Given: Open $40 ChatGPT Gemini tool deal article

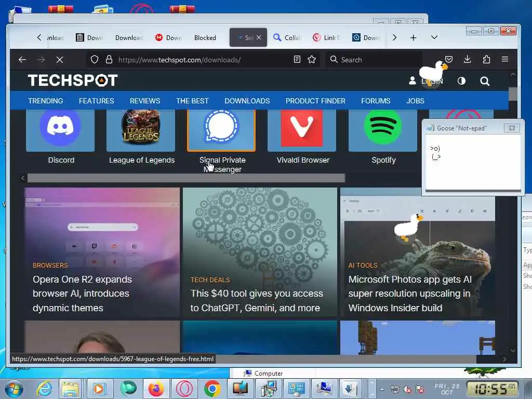Looking at the screenshot, I should point(260,252).
